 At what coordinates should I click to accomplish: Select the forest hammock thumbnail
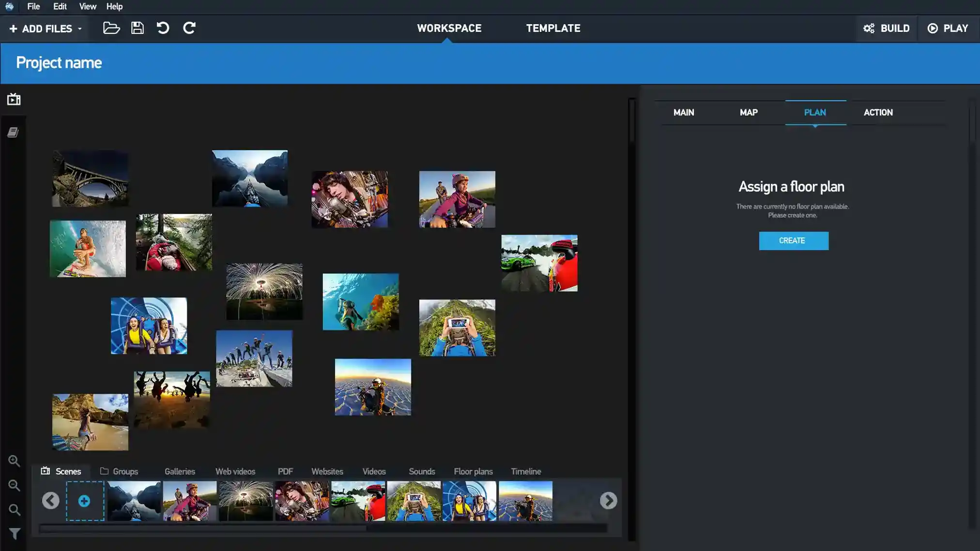pos(174,242)
